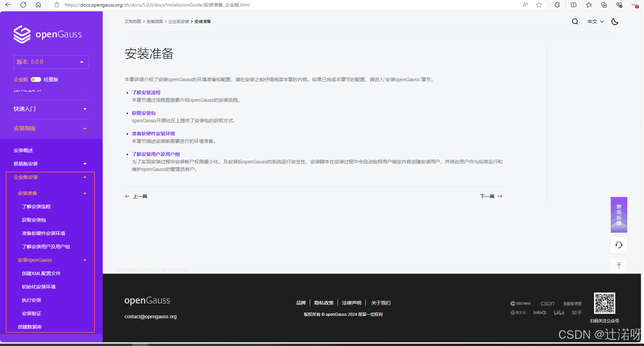Open the 中文 language dropdown
This screenshot has height=346, width=644.
point(595,21)
